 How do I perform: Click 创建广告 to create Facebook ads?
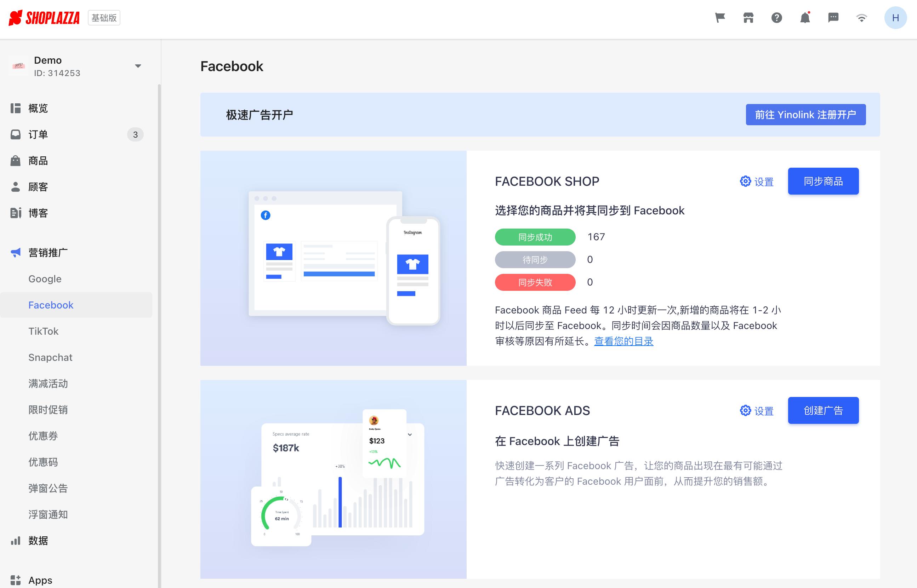click(823, 410)
